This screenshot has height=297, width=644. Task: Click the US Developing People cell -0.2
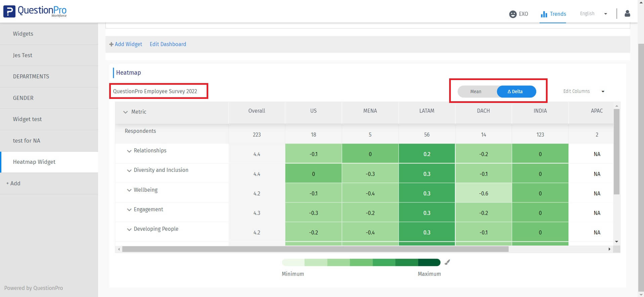(313, 232)
